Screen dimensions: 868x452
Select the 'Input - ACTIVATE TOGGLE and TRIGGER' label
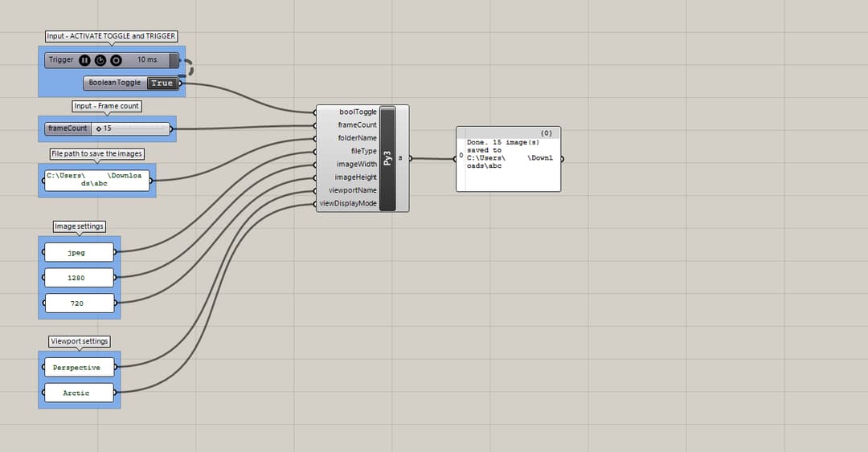point(111,36)
